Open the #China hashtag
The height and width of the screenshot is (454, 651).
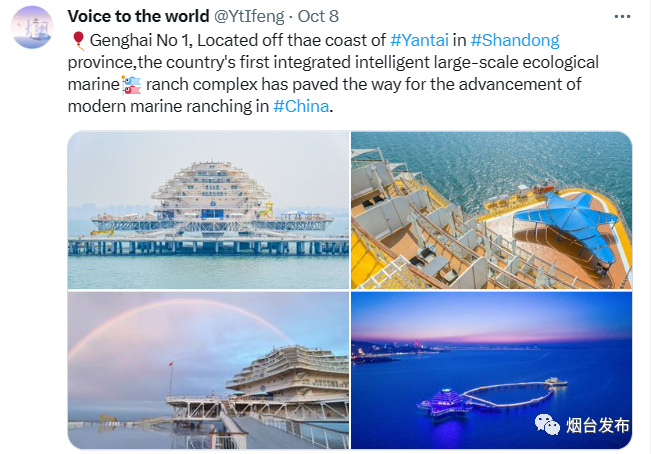[x=300, y=107]
